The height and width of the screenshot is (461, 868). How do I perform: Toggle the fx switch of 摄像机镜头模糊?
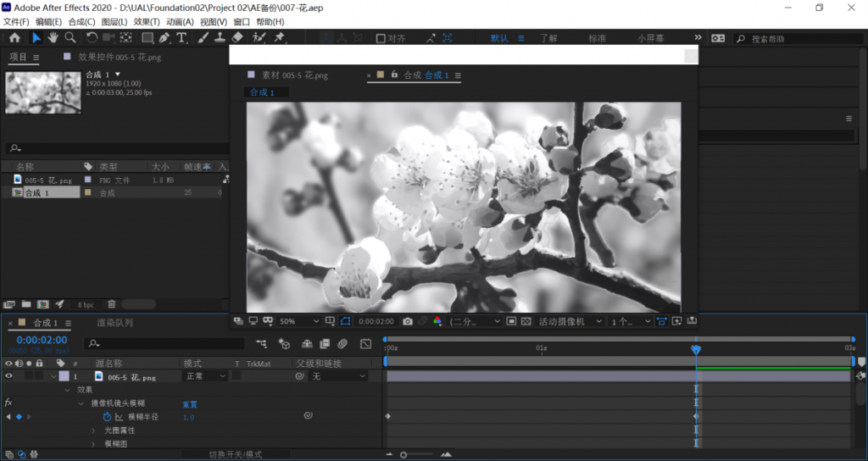pyautogui.click(x=8, y=403)
